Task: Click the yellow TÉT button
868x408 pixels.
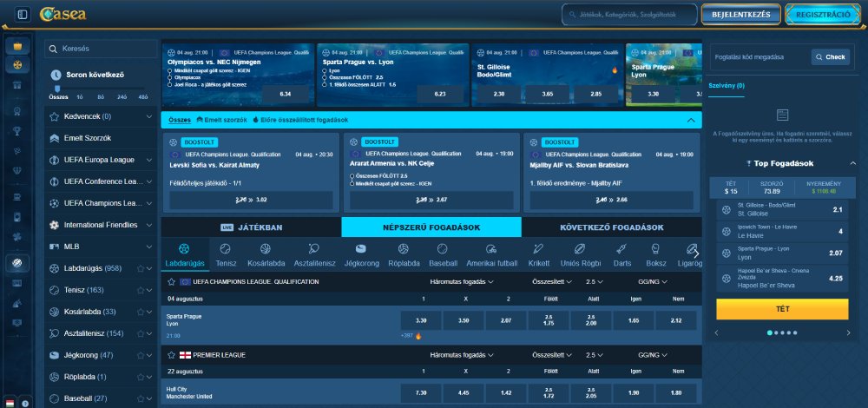Action: [x=782, y=309]
